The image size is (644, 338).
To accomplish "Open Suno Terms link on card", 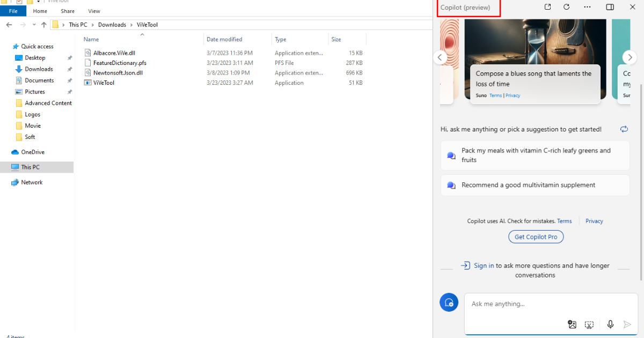I will point(495,95).
